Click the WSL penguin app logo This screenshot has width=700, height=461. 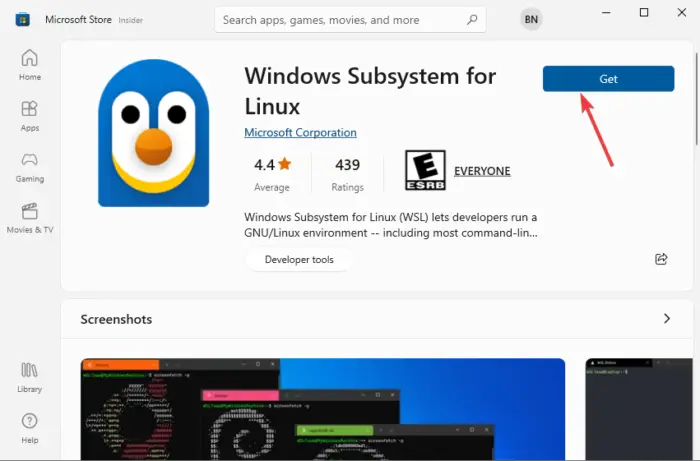(154, 133)
